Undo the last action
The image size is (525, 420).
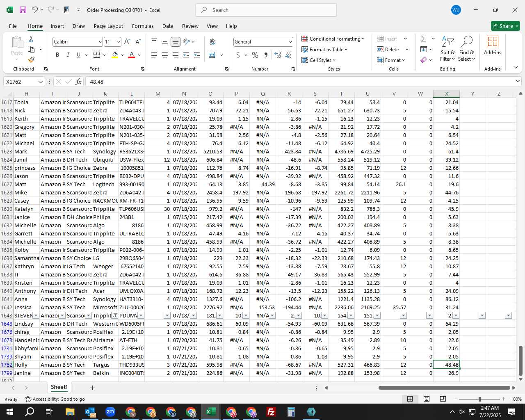35,10
